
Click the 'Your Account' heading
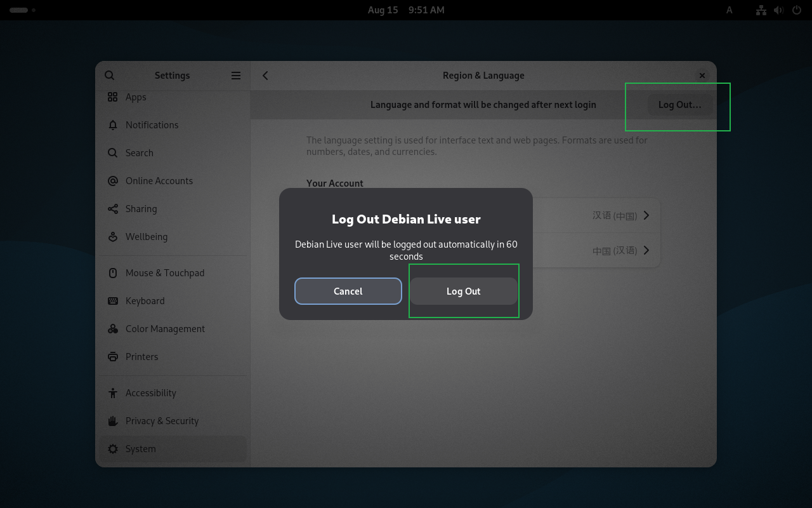[x=335, y=184]
